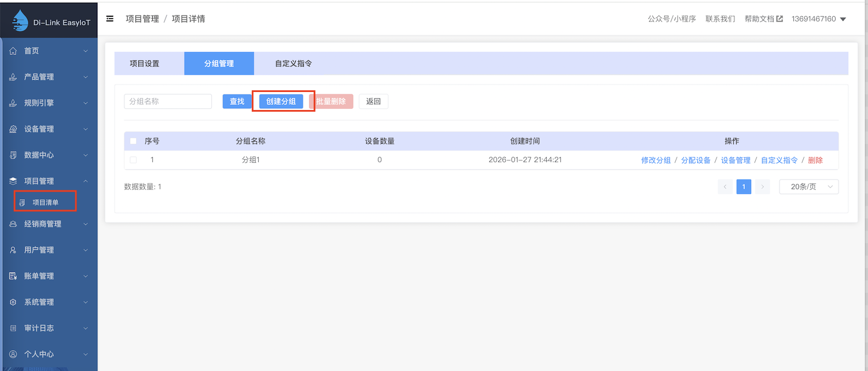The width and height of the screenshot is (868, 371).
Task: Click the 帮助文档 external link icon
Action: coord(779,19)
